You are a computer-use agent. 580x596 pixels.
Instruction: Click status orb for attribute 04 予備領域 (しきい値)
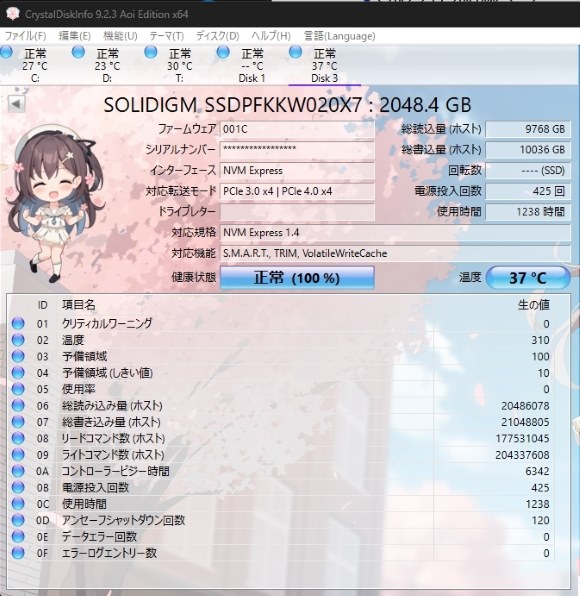18,372
